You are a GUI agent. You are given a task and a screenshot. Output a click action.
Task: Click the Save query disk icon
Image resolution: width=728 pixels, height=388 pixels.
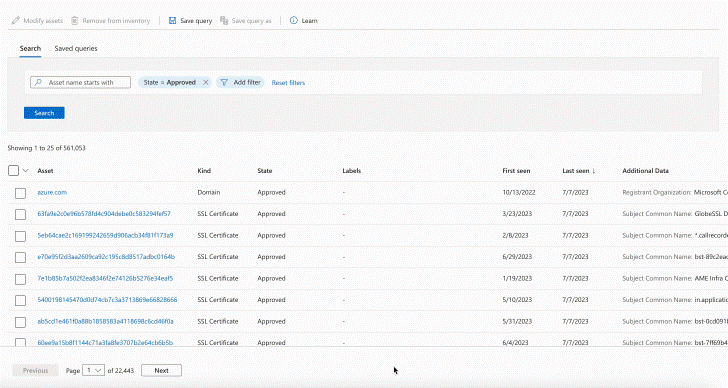click(172, 20)
